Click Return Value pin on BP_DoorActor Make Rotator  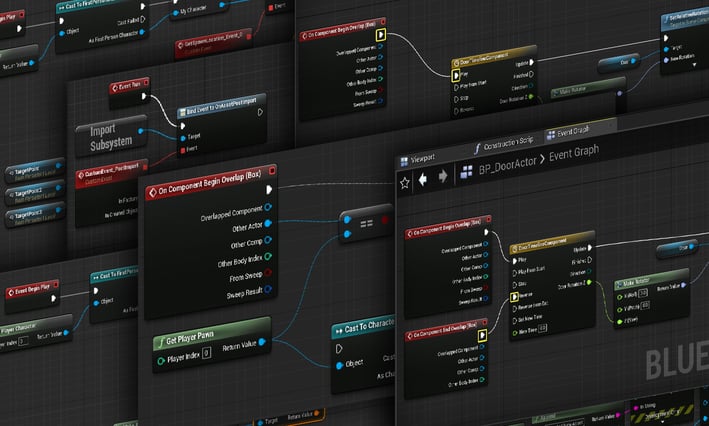(684, 285)
